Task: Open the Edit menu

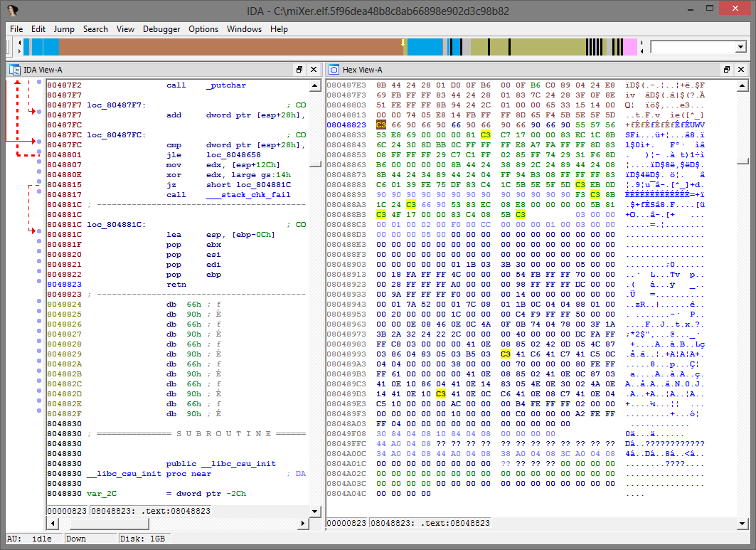Action: 38,29
